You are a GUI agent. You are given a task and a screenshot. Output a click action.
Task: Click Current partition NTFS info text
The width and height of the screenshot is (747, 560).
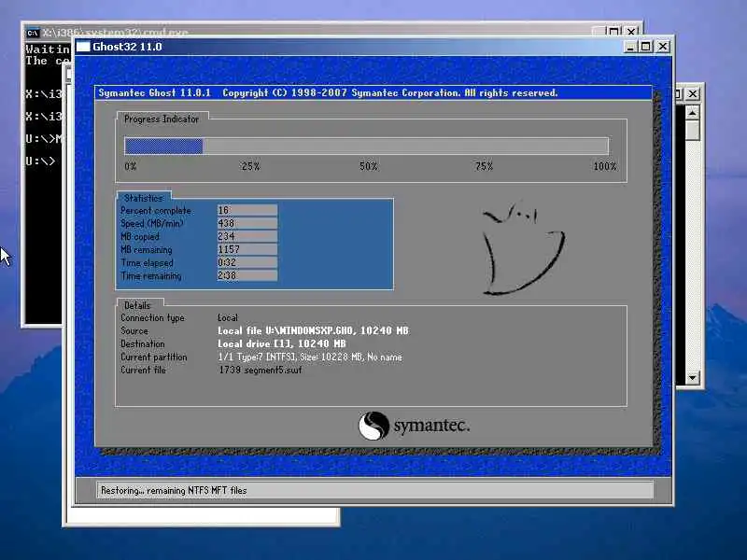point(310,357)
